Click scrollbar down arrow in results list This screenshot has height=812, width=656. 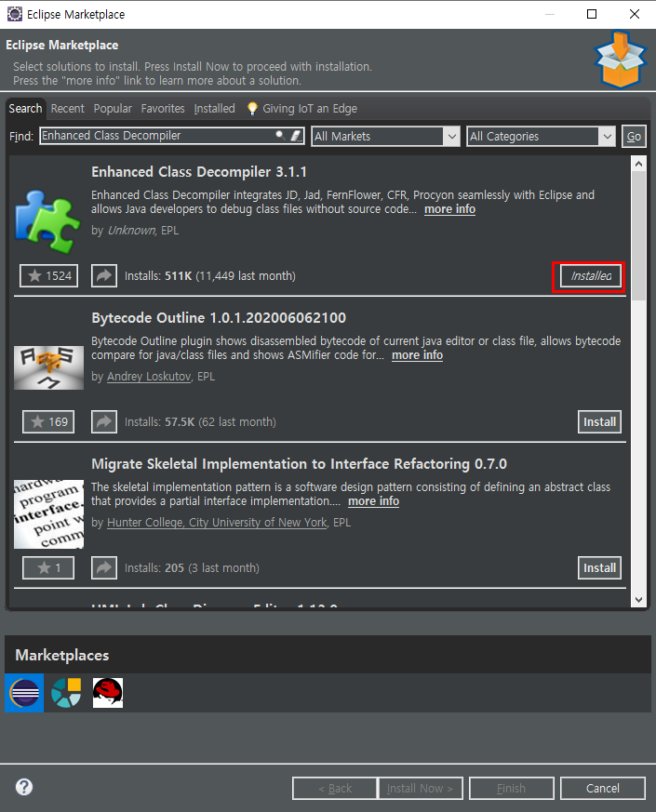[x=639, y=599]
